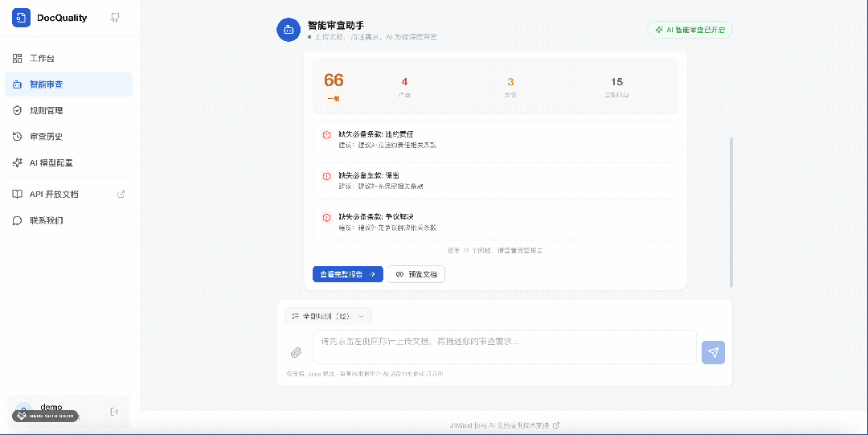Click the review request message input field
Image resolution: width=868 pixels, height=435 pixels.
click(504, 347)
